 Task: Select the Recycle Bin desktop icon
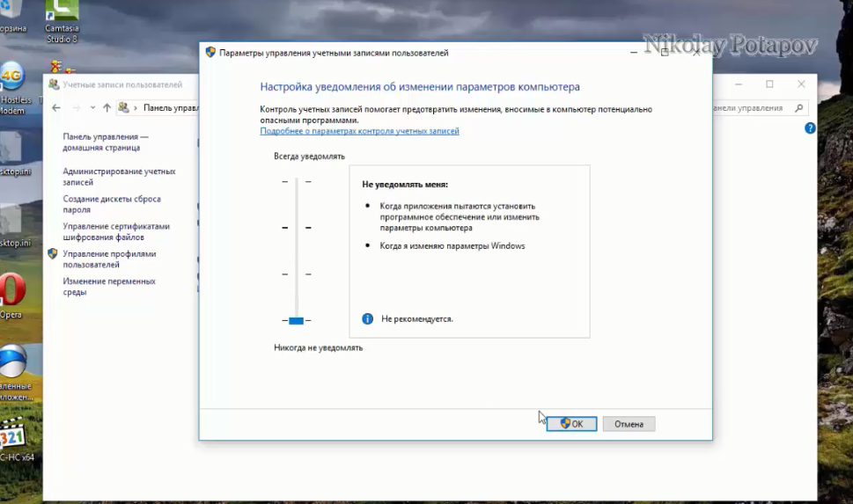pos(12,18)
